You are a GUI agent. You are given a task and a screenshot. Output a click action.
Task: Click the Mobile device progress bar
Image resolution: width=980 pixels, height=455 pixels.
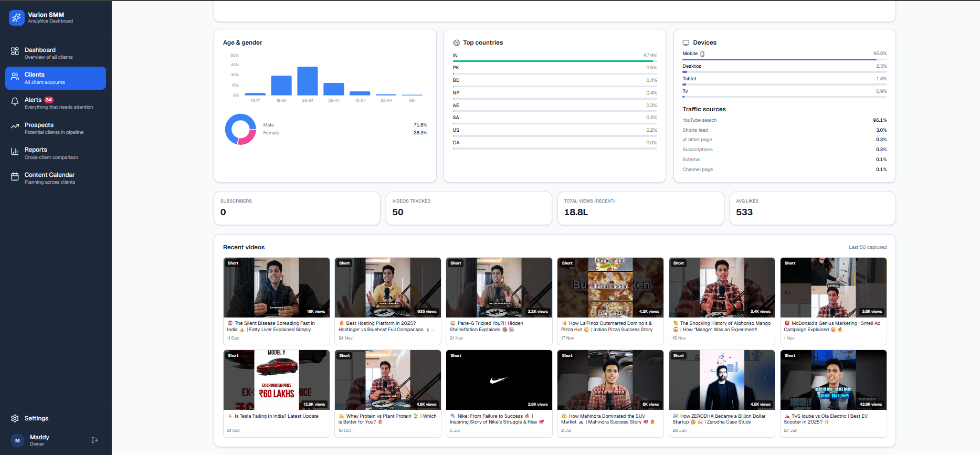pyautogui.click(x=785, y=59)
